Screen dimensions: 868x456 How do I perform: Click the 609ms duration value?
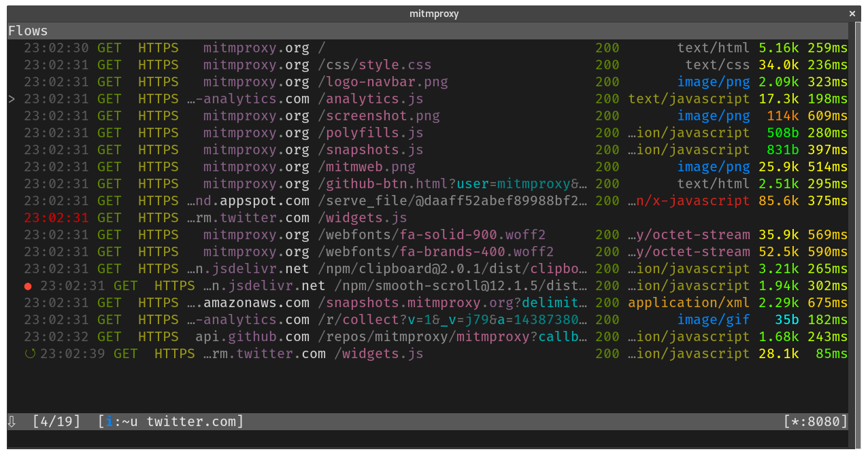(x=828, y=116)
